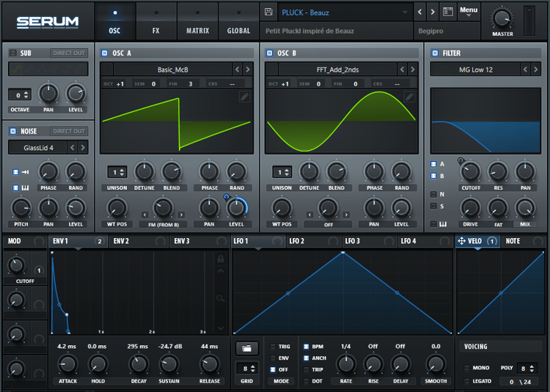Open the preset browser icon
The height and width of the screenshot is (392, 550).
pos(448,12)
